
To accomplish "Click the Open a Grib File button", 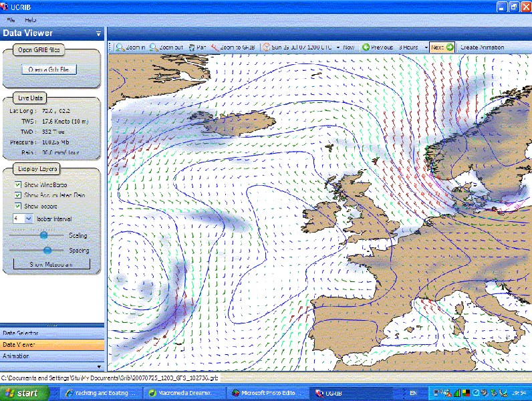I will click(49, 70).
